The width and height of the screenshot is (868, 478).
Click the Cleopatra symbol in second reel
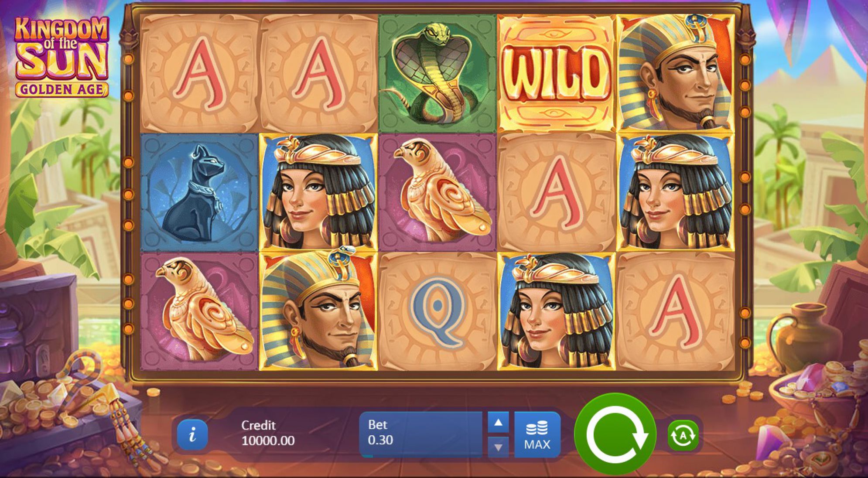pos(318,192)
